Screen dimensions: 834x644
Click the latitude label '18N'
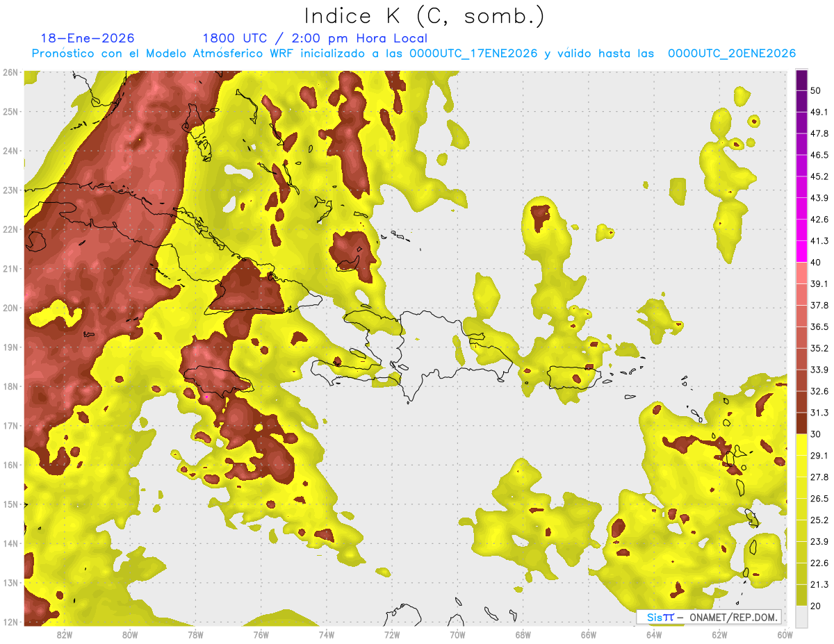click(x=10, y=386)
